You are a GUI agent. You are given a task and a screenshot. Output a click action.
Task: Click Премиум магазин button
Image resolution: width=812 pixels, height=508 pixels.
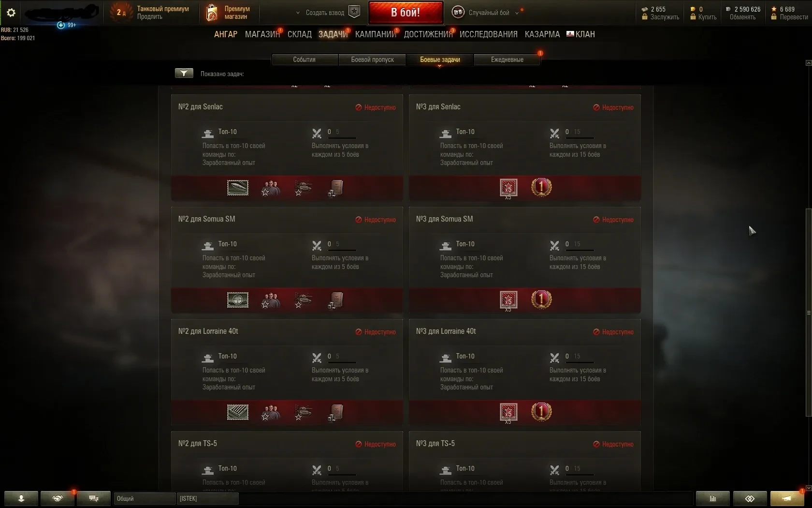(229, 13)
